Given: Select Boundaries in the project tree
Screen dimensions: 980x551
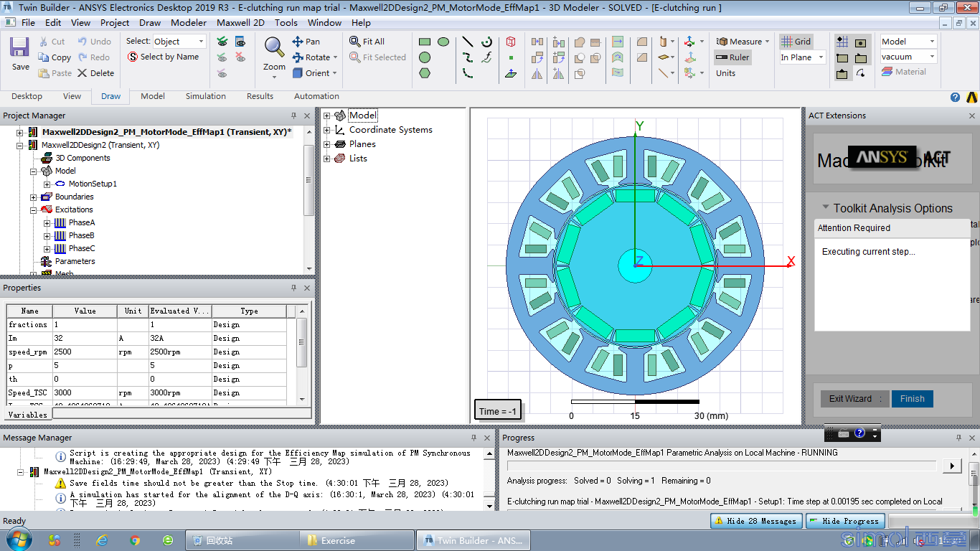Looking at the screenshot, I should [x=74, y=197].
